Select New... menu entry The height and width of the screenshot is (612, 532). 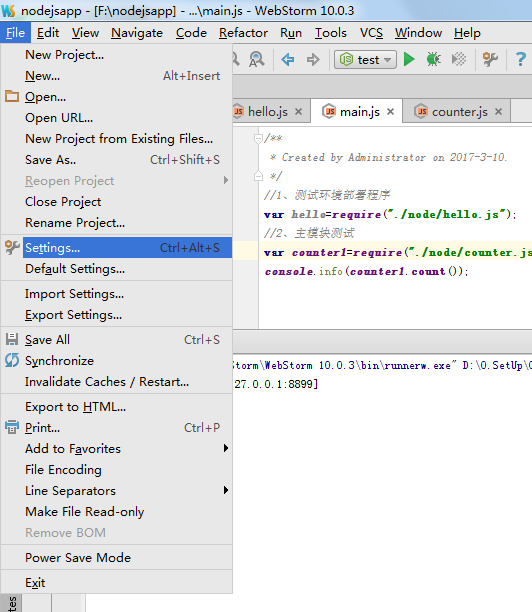coord(117,76)
